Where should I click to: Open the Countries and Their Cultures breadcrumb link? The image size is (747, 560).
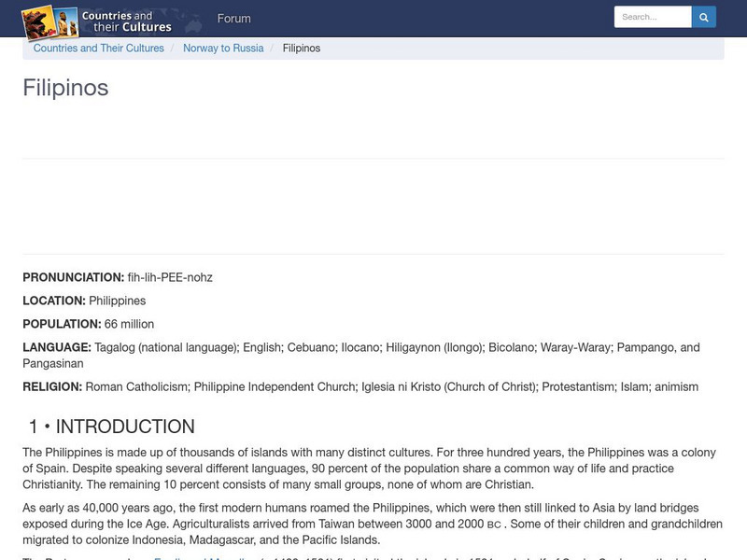pyautogui.click(x=98, y=48)
